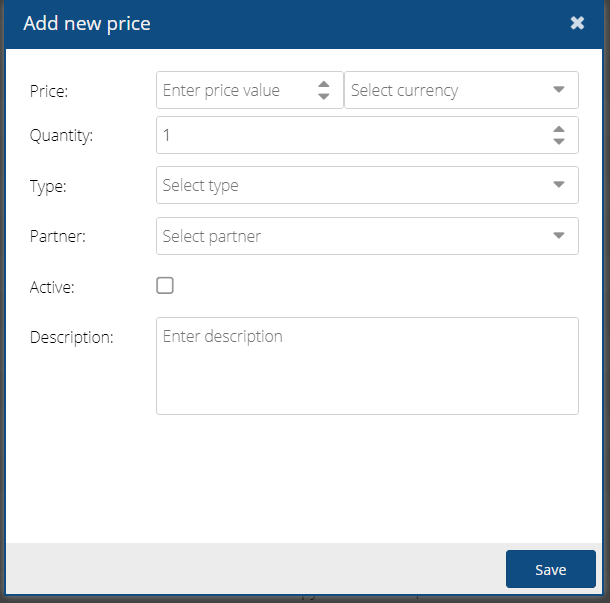The width and height of the screenshot is (610, 603).
Task: Click the Price label
Action: [x=48, y=91]
